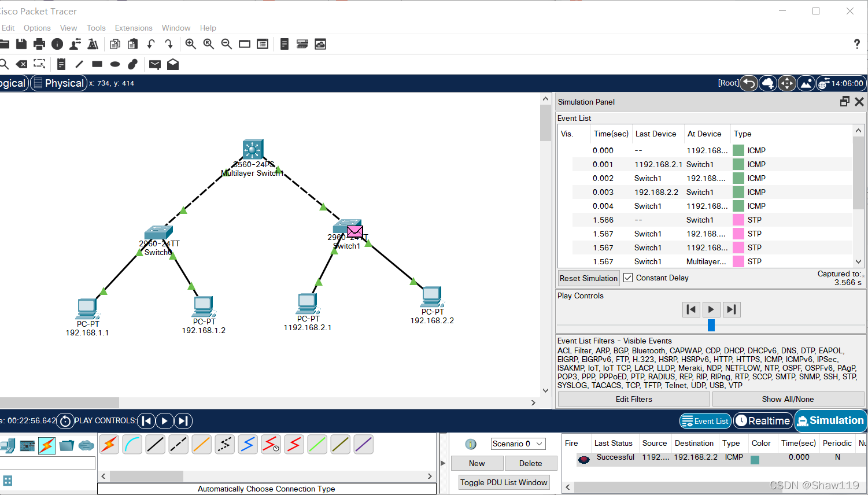The height and width of the screenshot is (495, 868).
Task: Switch to Realtime mode
Action: (763, 421)
